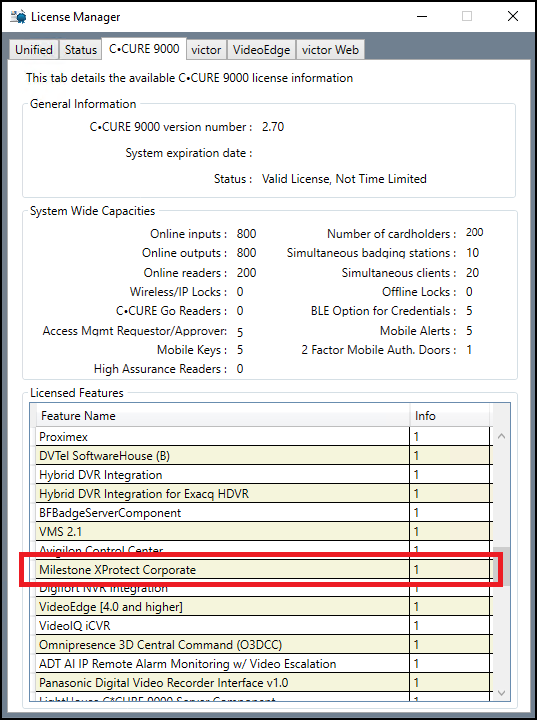Click the features list scrollbar thumb

[504, 565]
